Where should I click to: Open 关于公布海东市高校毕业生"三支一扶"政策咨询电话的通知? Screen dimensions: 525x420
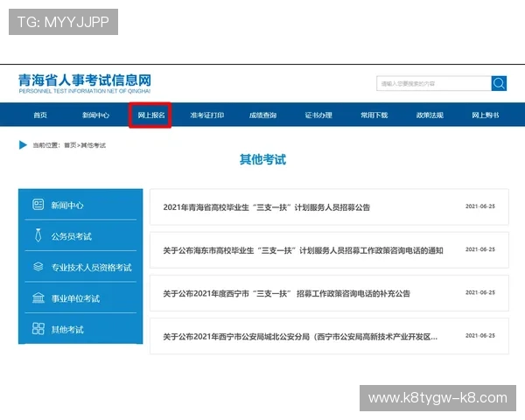coord(303,250)
